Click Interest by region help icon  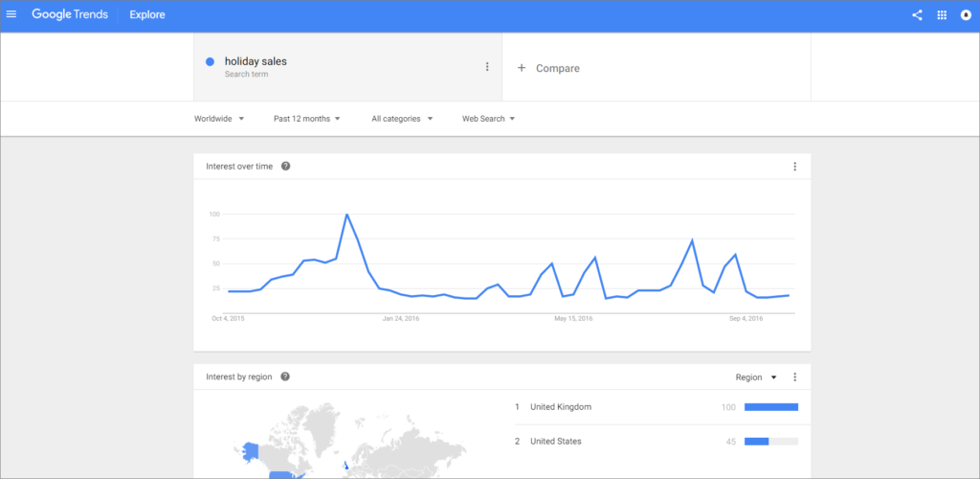[x=285, y=377]
